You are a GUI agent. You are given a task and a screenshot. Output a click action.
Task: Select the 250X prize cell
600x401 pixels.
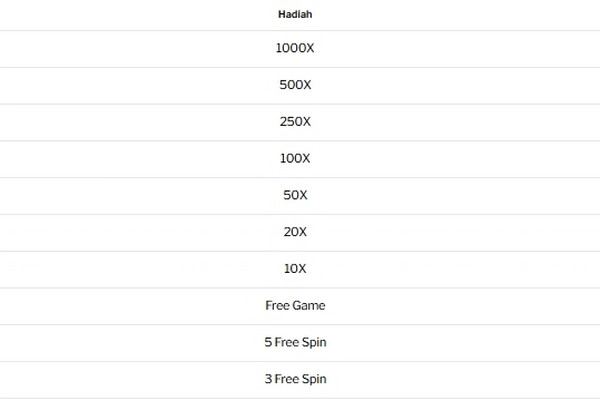click(294, 122)
